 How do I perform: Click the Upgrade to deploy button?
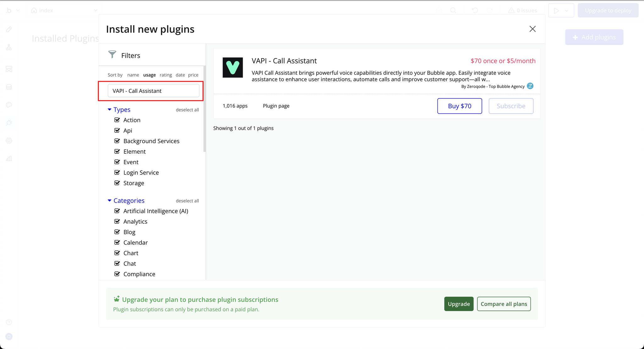pos(608,10)
